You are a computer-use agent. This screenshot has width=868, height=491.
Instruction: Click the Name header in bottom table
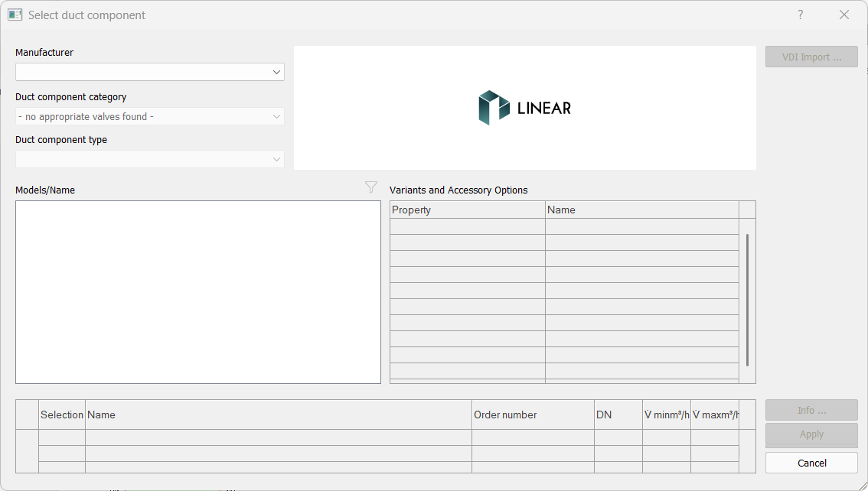(x=279, y=415)
